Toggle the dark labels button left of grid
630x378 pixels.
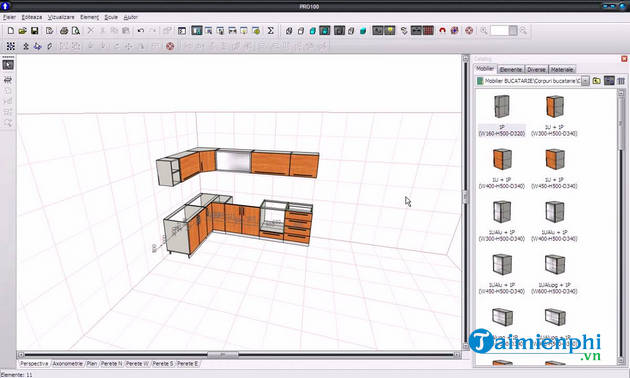[416, 31]
